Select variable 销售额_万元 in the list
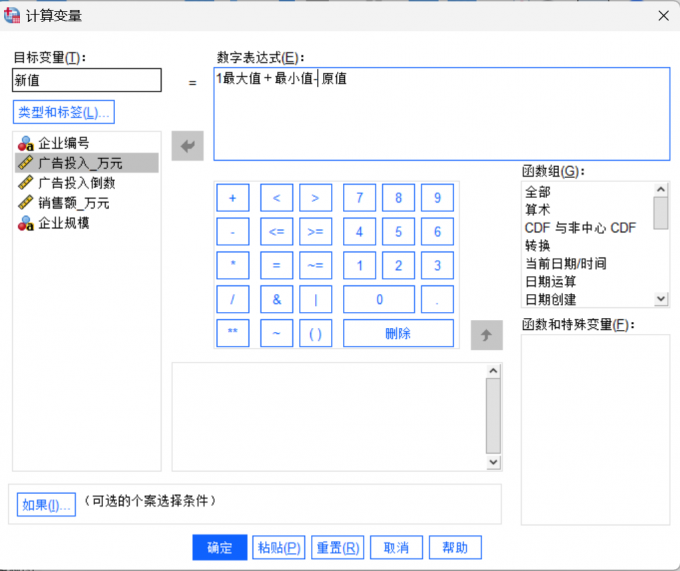The image size is (680, 571). [87, 203]
